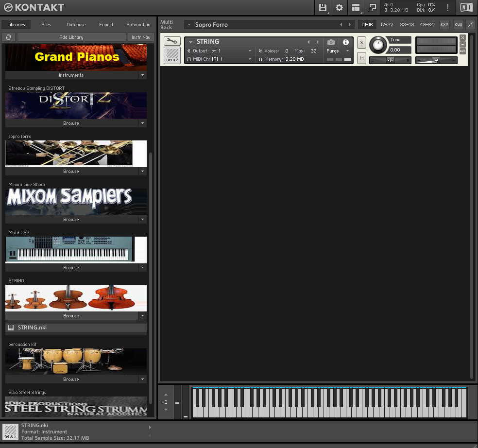Select STRING.nki in the library list
Viewport: 478px width, 448px height.
(76, 327)
